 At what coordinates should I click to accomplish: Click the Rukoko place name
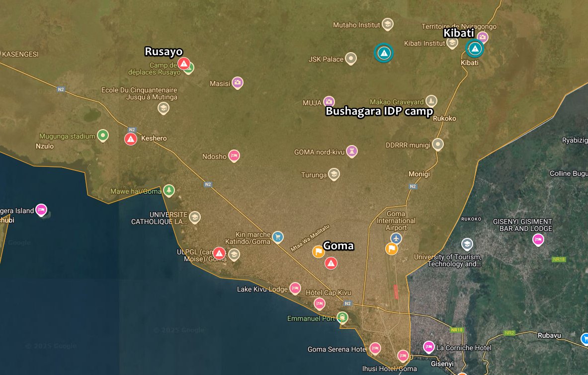444,118
